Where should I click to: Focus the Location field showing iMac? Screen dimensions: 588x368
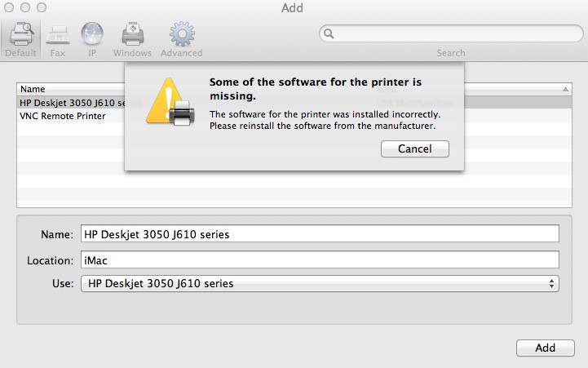tap(320, 260)
